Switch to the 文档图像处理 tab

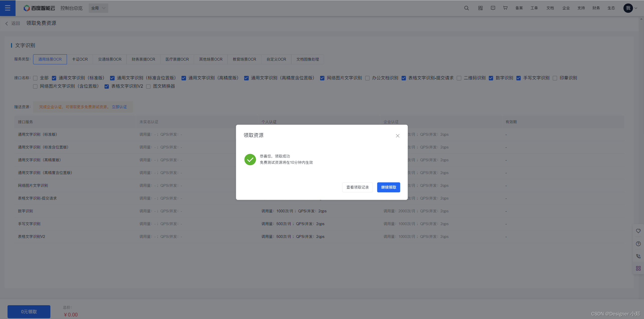click(308, 59)
